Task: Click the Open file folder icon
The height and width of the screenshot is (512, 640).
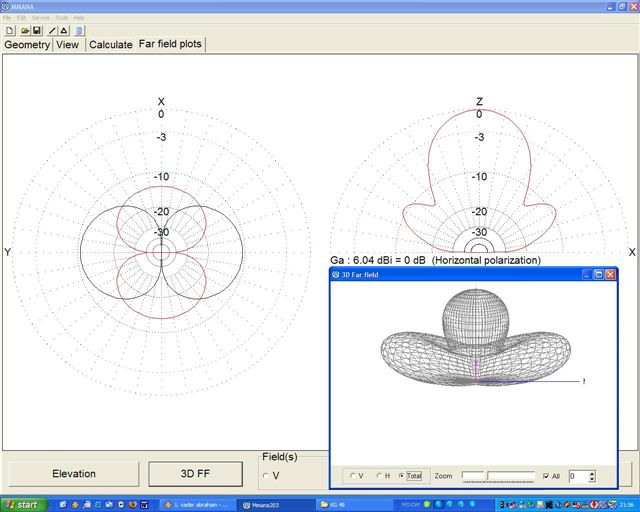Action: tap(25, 31)
